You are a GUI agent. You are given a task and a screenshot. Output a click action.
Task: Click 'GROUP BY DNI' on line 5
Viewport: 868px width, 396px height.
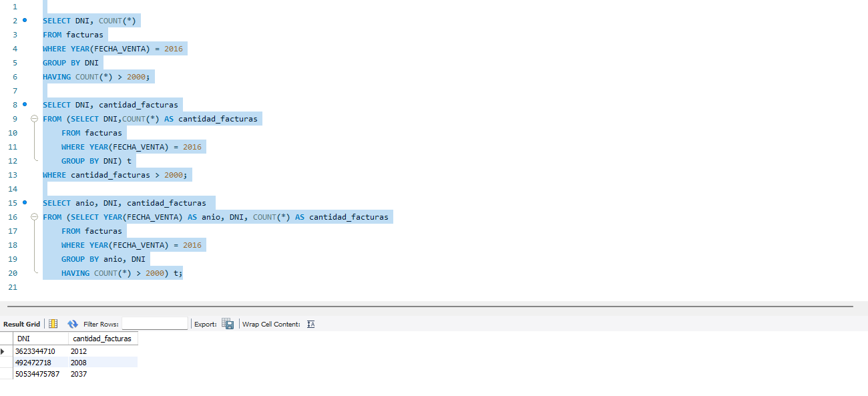click(x=71, y=63)
